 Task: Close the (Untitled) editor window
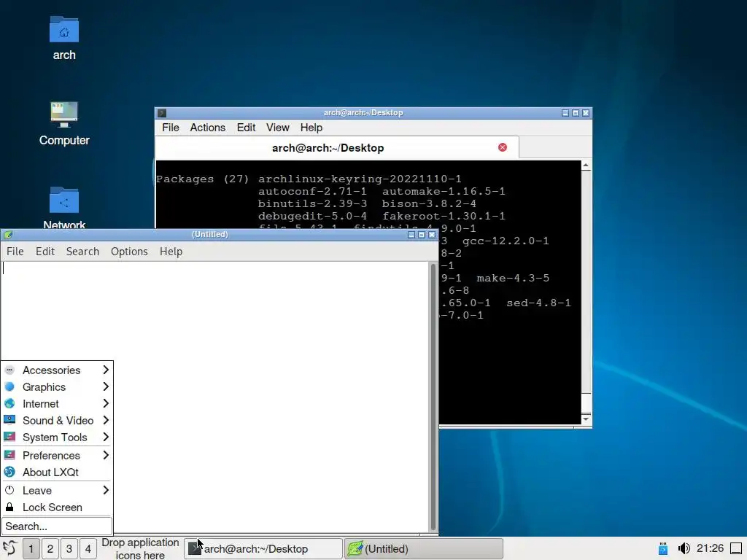pyautogui.click(x=432, y=235)
